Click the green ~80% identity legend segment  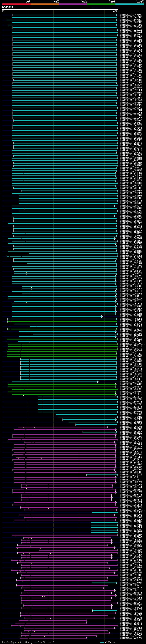pyautogui.click(x=101, y=4)
